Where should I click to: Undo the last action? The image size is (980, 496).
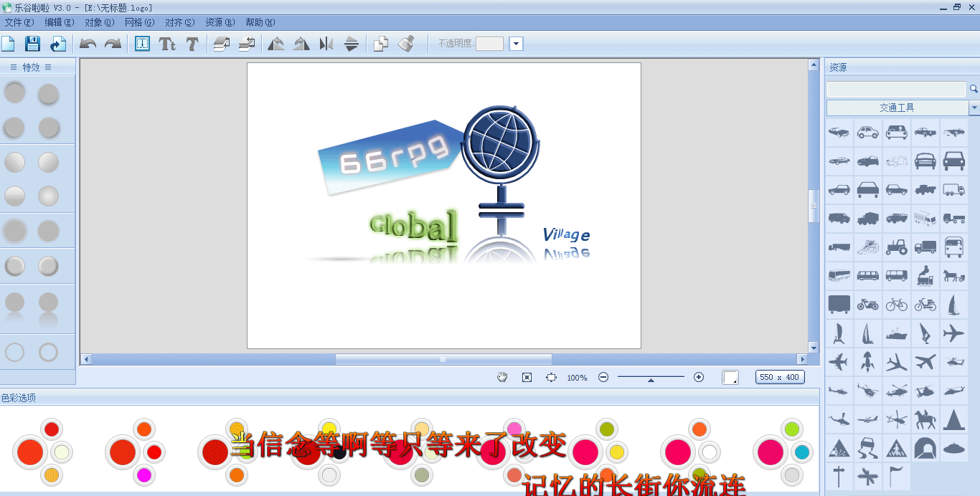88,44
